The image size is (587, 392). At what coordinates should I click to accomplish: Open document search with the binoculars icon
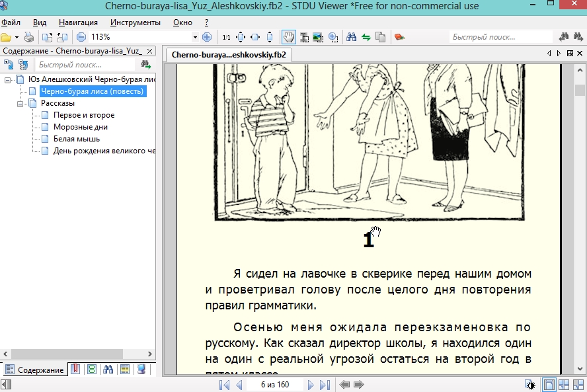(352, 38)
